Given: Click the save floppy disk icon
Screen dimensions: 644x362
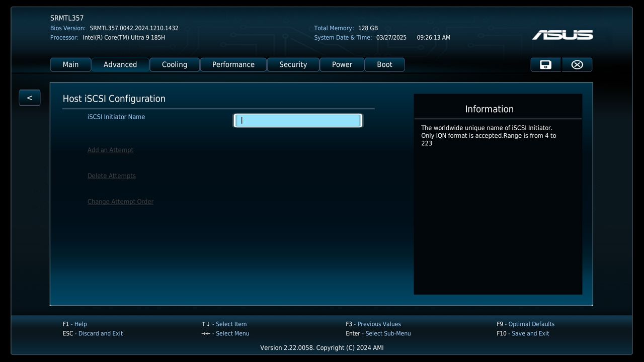Looking at the screenshot, I should 545,64.
